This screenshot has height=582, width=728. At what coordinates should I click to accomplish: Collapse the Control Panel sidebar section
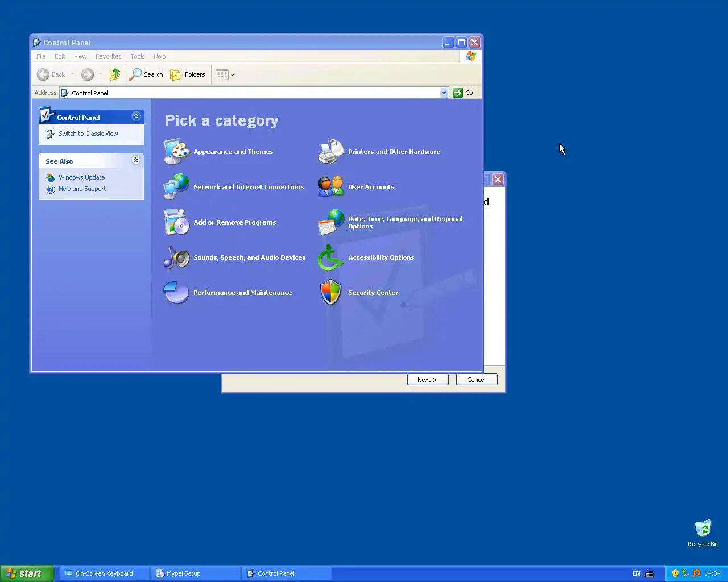[136, 116]
